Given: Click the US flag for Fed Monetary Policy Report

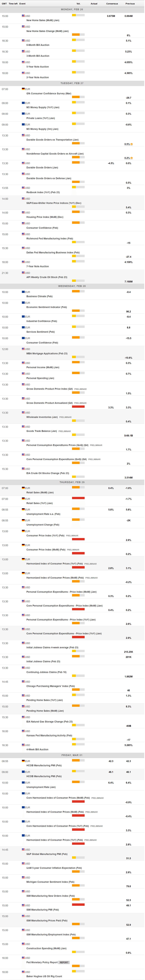Looking at the screenshot, I should [23, 958].
